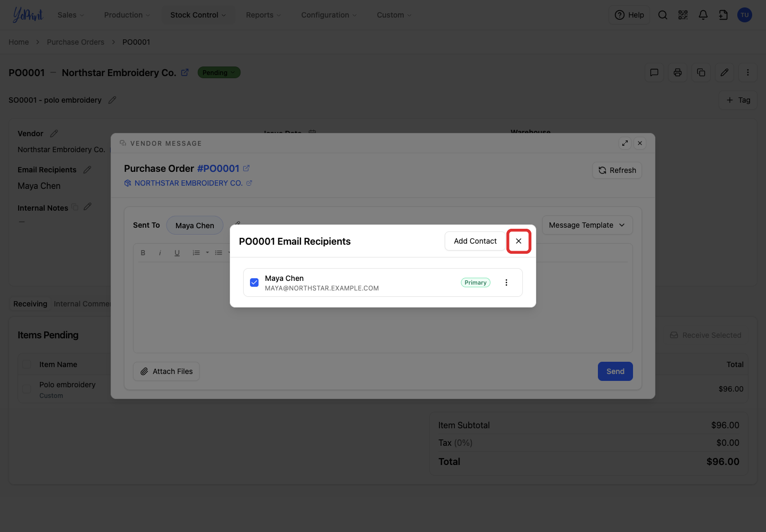766x532 pixels.
Task: Insert a numbered list in message editor
Action: coord(196,253)
